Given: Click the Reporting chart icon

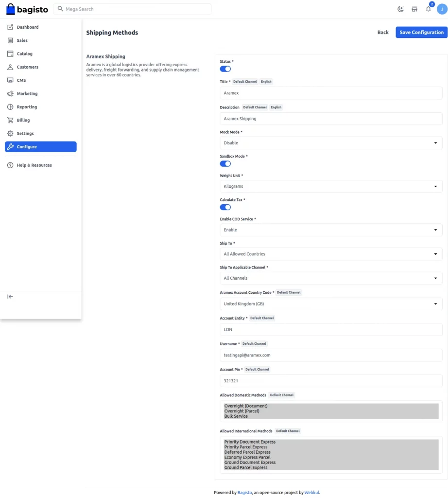Looking at the screenshot, I should tap(10, 107).
